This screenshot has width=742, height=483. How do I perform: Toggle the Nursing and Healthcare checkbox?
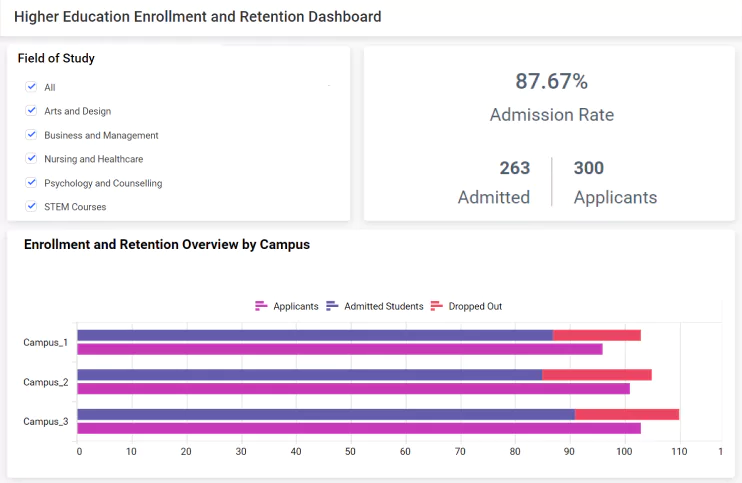31,159
